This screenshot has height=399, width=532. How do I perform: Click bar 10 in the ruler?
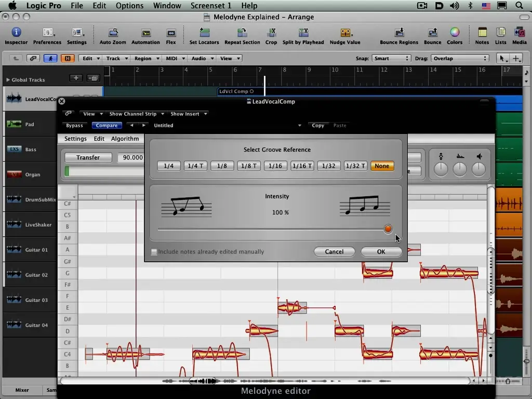pyautogui.click(x=335, y=70)
